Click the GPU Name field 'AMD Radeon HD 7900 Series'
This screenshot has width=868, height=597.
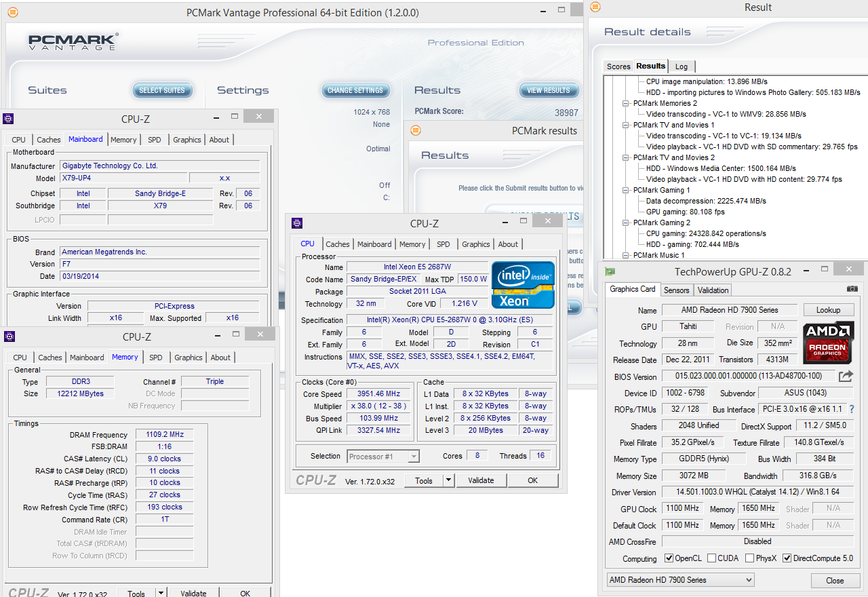pos(730,310)
